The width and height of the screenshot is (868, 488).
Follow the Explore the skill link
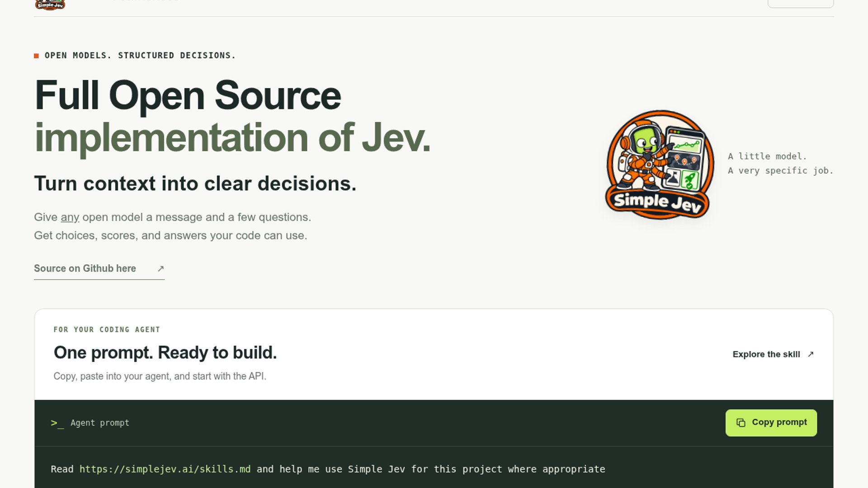(x=773, y=354)
